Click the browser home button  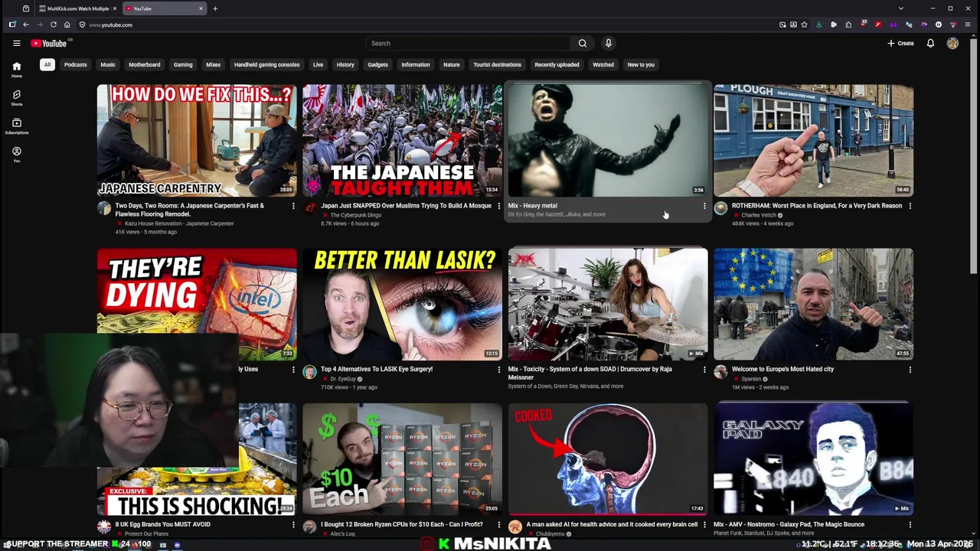[67, 24]
